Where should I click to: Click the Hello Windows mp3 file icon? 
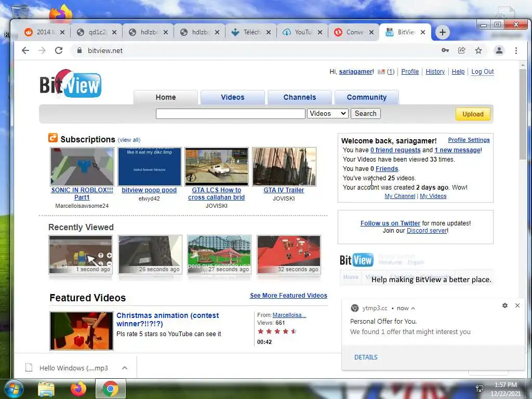[29, 368]
